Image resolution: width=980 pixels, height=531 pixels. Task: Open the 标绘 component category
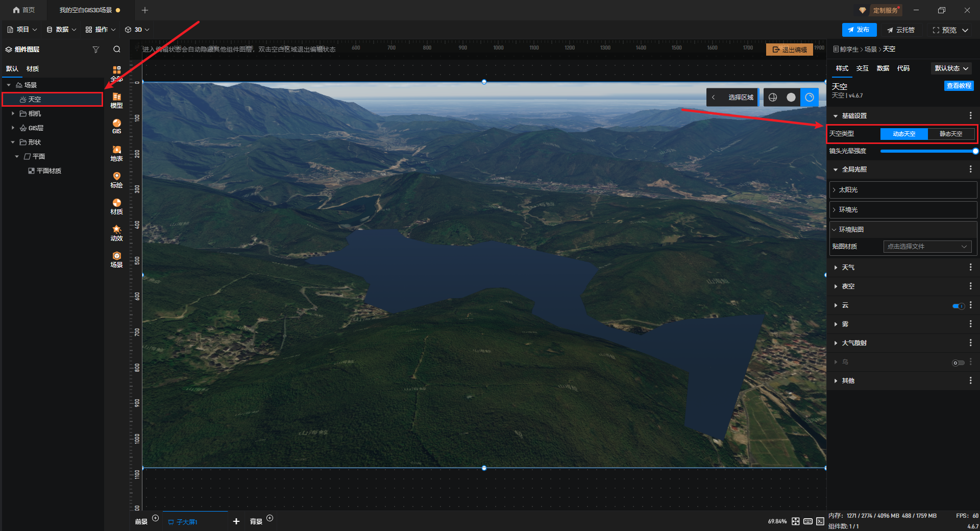[x=116, y=180]
